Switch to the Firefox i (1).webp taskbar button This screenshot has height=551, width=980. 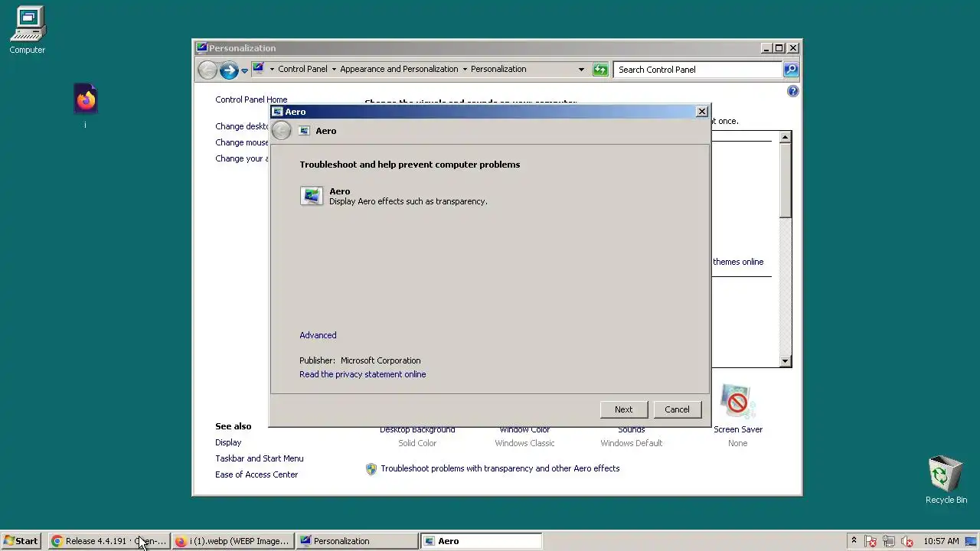click(x=233, y=541)
